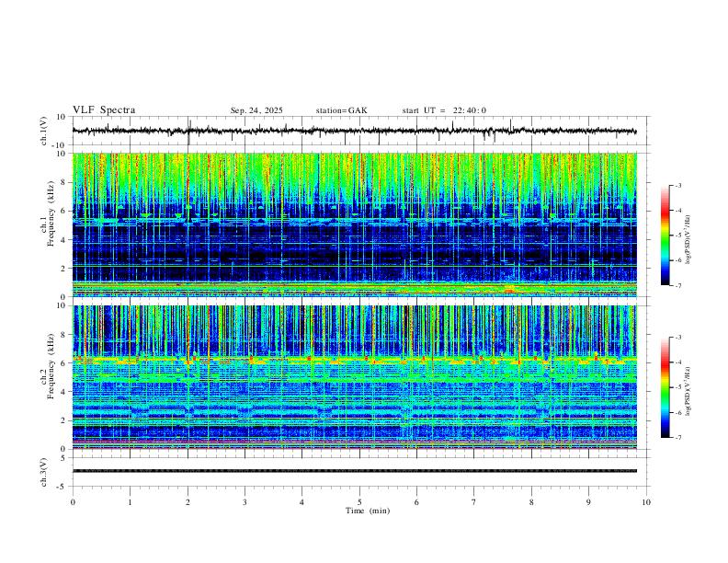Screen dimensions: 728x563
Task: Click the ch.2 spectrogram panel
Action: (x=355, y=377)
